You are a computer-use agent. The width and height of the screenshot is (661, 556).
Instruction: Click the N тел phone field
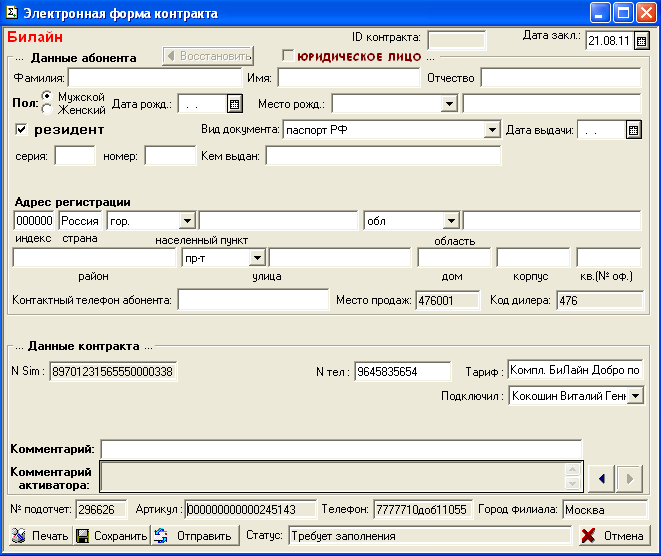click(x=403, y=371)
